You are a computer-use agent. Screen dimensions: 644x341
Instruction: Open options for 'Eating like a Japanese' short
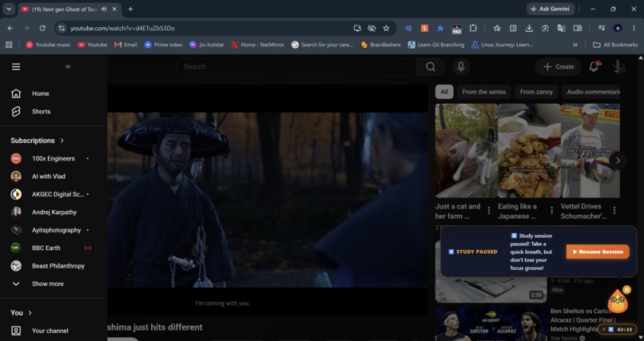pyautogui.click(x=551, y=211)
